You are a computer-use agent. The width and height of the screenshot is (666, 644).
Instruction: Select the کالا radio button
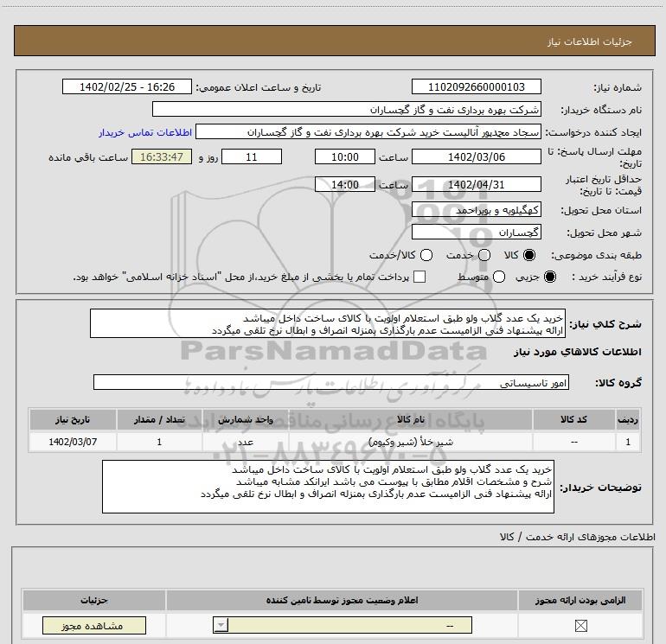529,255
